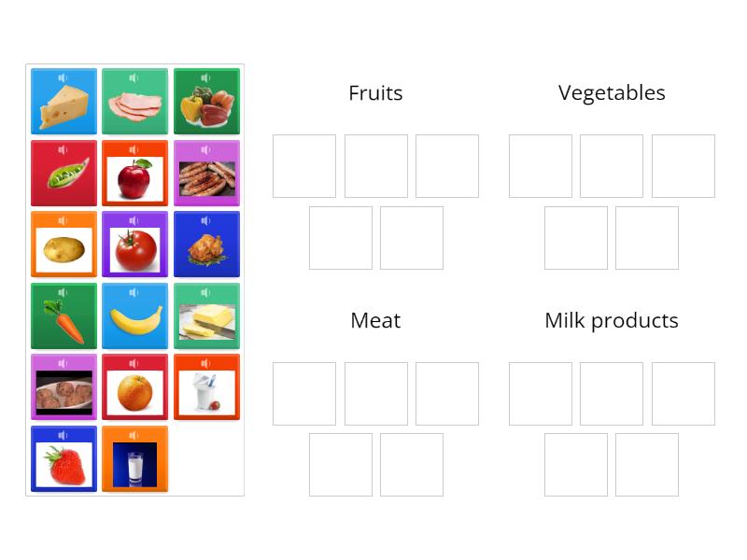This screenshot has height=560, width=747.
Task: Play the audio on the apple card
Action: pos(134,147)
